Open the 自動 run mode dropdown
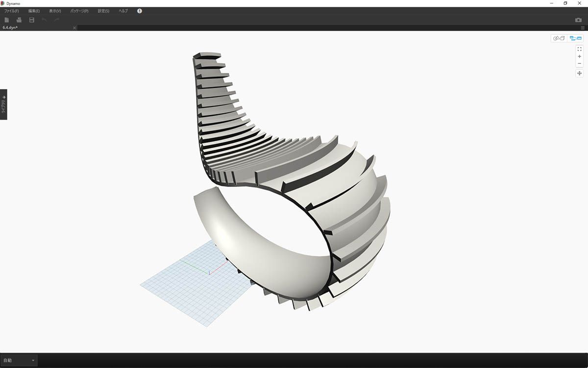Viewport: 588px width, 368px height. (19, 360)
